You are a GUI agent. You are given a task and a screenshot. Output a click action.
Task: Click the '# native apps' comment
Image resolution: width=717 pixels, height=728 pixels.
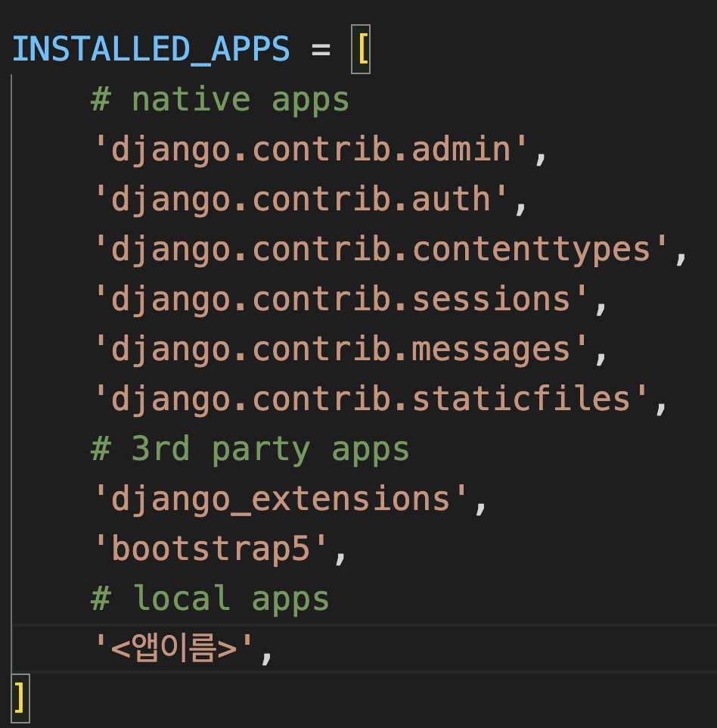click(x=220, y=101)
